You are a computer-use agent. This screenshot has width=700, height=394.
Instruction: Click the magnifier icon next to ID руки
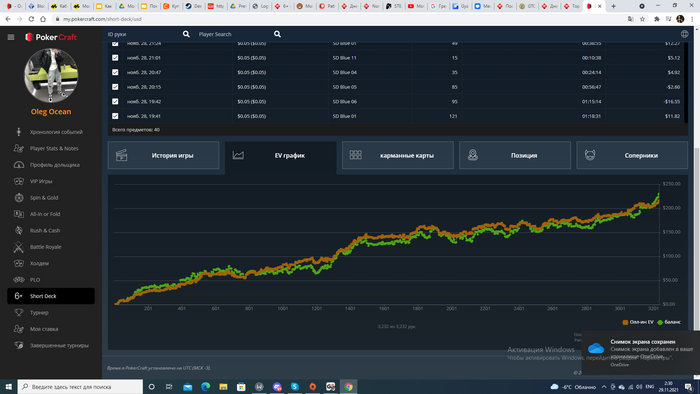pos(186,34)
